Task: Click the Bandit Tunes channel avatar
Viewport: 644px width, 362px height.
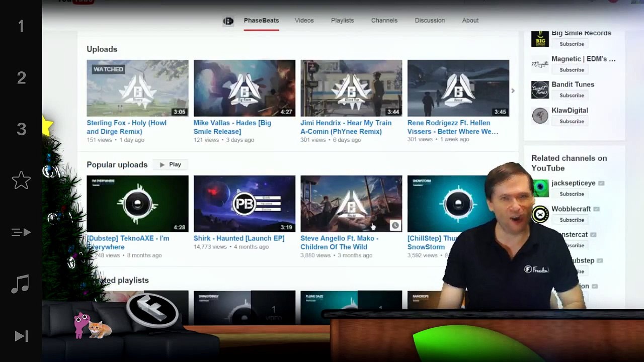Action: pyautogui.click(x=540, y=90)
